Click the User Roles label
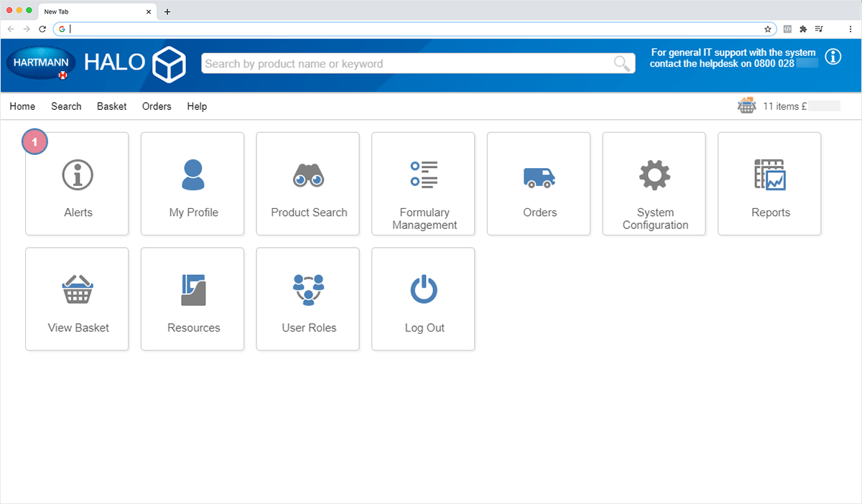 [309, 327]
